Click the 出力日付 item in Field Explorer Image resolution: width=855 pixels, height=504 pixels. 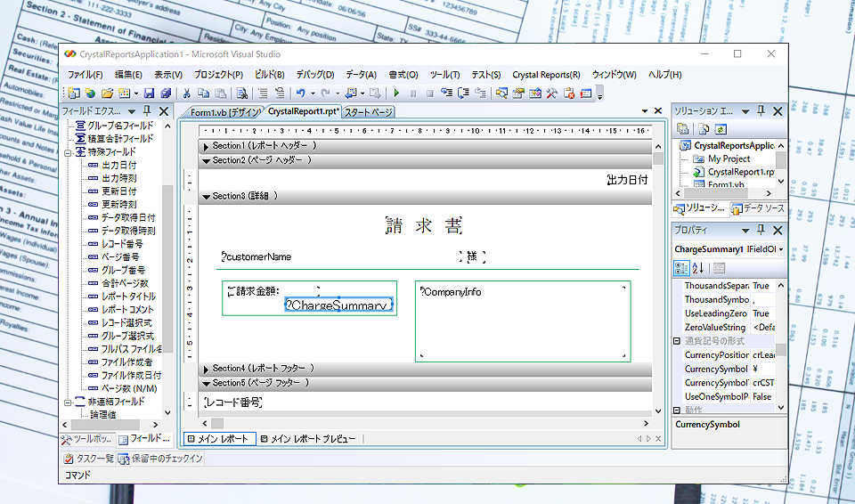click(118, 166)
